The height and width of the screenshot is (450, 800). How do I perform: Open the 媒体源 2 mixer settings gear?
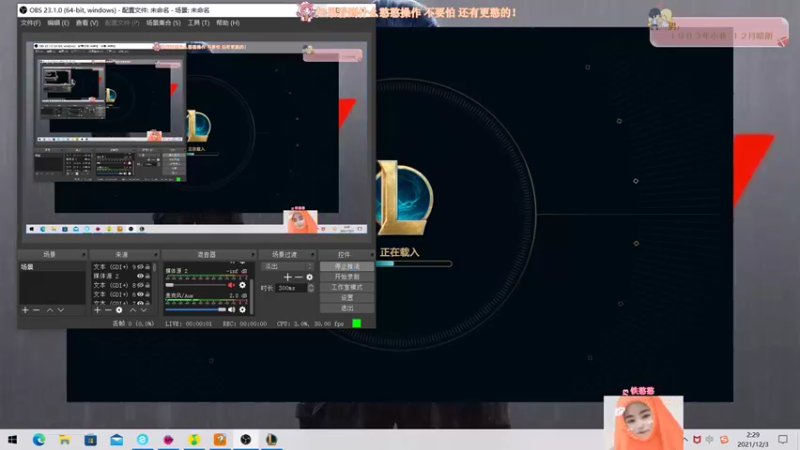(x=242, y=285)
